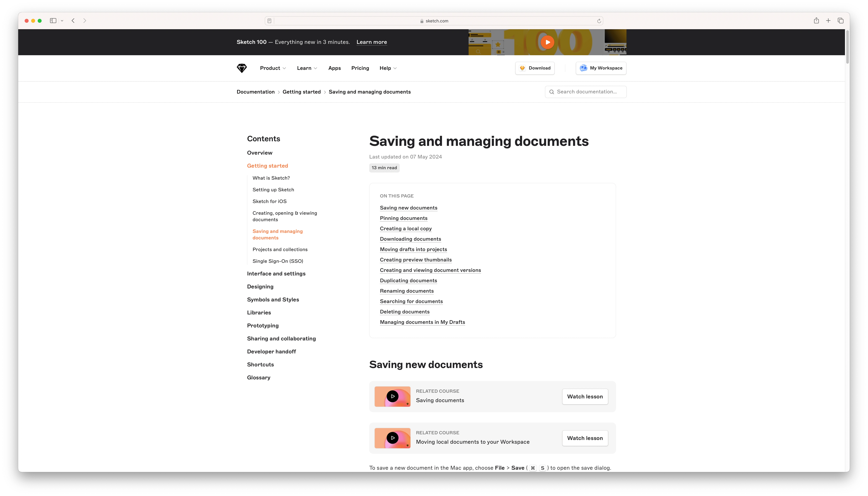The image size is (868, 496).
Task: Open Setting up Sketch page
Action: (273, 190)
